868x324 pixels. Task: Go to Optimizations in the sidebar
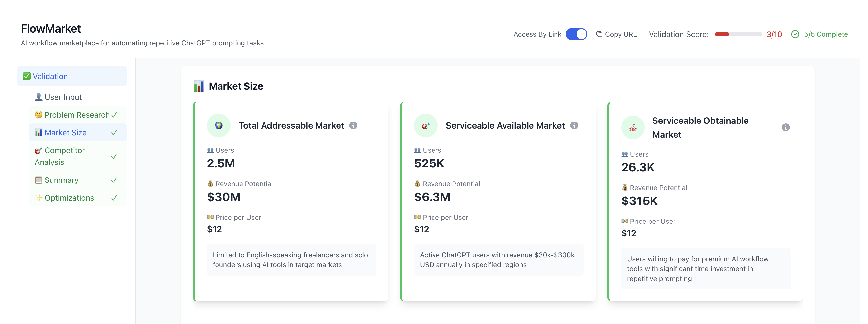click(69, 198)
